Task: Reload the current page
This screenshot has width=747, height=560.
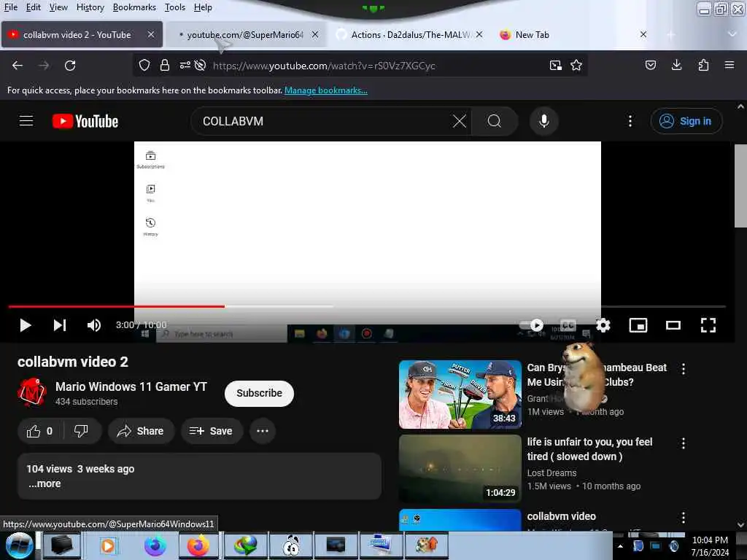Action: pos(70,65)
